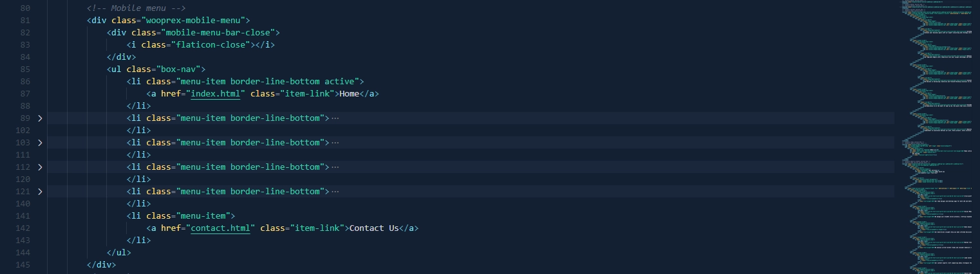Expand the folded block at line 89
Screen dimensions: 980x274
click(x=40, y=118)
